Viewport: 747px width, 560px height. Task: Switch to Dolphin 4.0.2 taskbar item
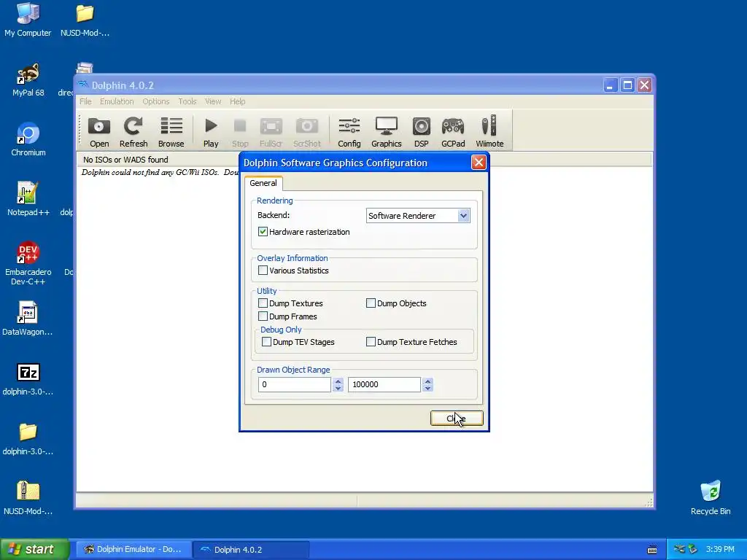(x=251, y=550)
